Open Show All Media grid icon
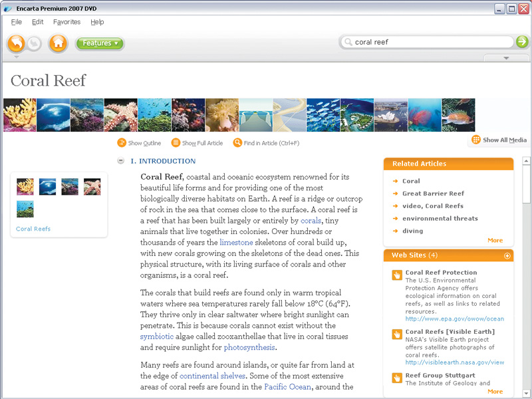This screenshot has width=532, height=399. click(476, 140)
